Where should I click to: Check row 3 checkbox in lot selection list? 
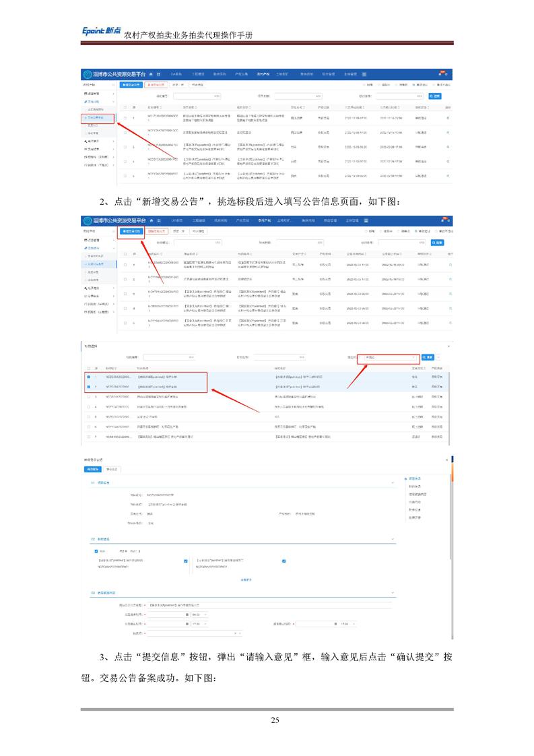coord(88,397)
